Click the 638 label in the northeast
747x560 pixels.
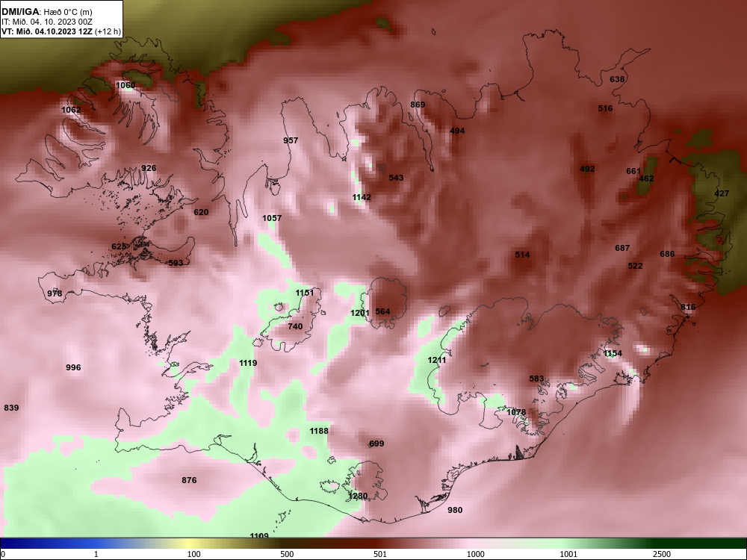[617, 79]
